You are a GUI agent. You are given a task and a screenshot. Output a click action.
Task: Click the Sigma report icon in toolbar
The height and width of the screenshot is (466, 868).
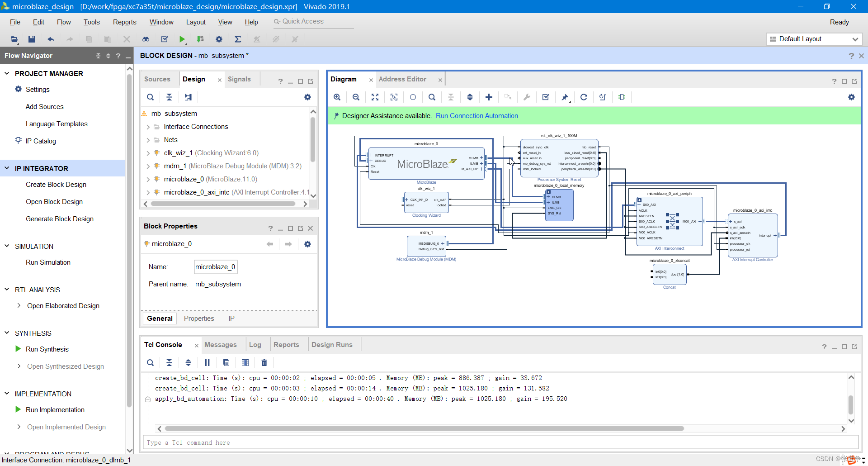[x=238, y=39]
